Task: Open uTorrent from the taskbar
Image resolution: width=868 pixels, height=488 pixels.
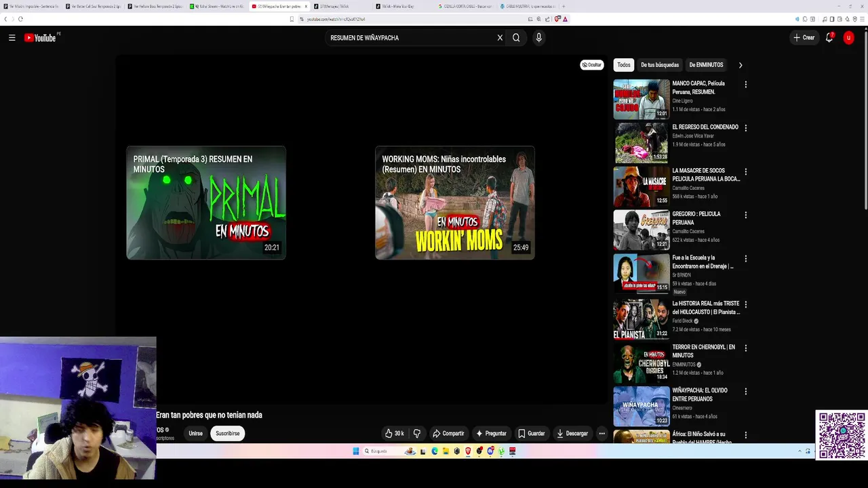Action: pos(501,451)
